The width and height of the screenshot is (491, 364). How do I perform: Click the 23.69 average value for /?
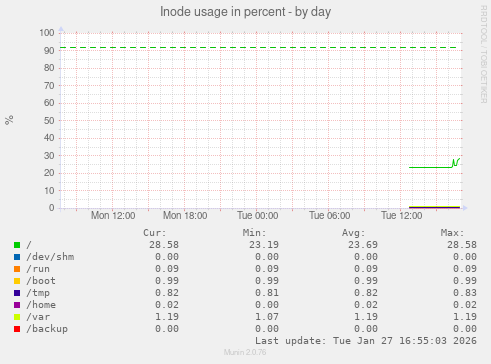363,245
